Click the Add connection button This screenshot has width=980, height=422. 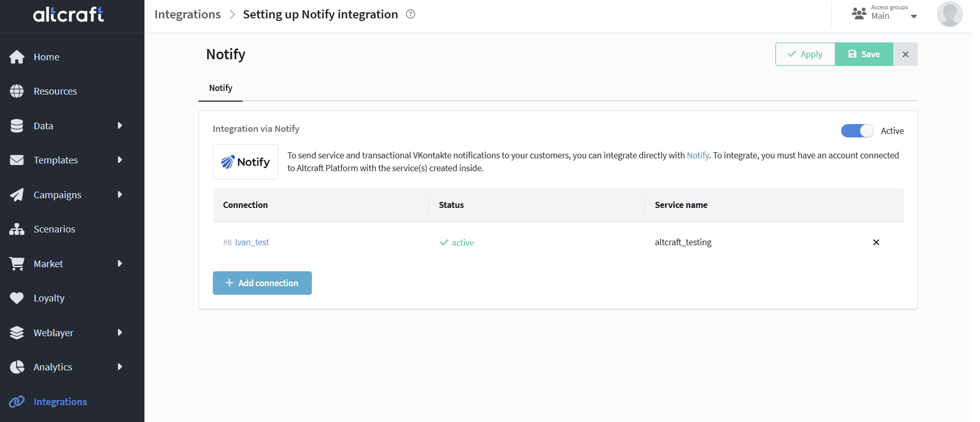point(262,283)
